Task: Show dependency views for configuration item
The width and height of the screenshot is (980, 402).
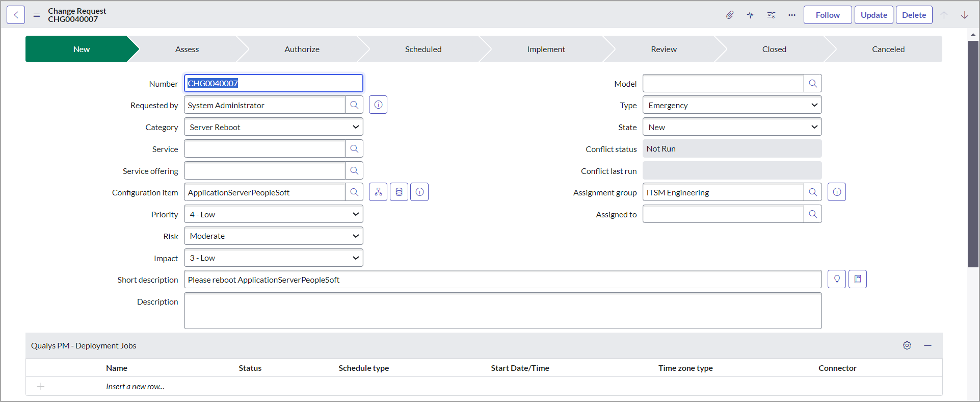Action: tap(378, 192)
